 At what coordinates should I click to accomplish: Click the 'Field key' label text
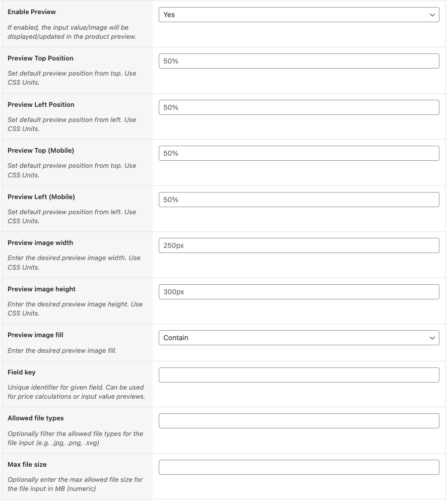tap(22, 372)
